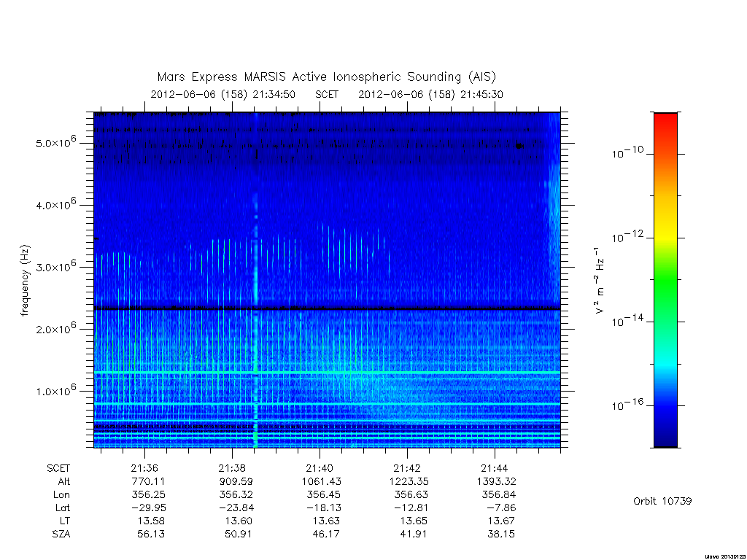
Task: Click local time value 13.60
Action: click(x=239, y=521)
